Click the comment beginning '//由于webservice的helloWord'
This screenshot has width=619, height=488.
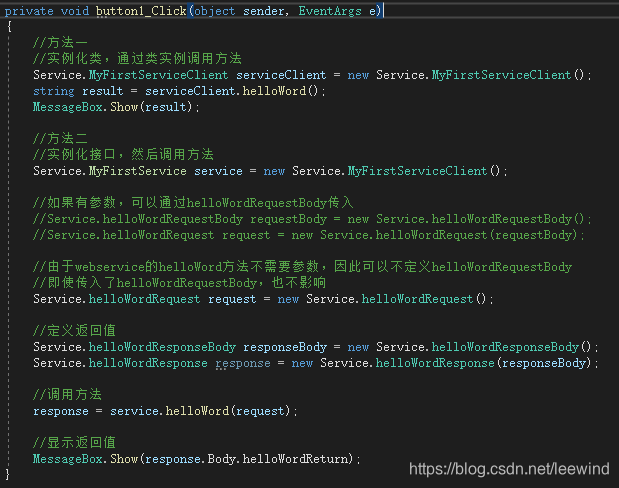pos(302,267)
